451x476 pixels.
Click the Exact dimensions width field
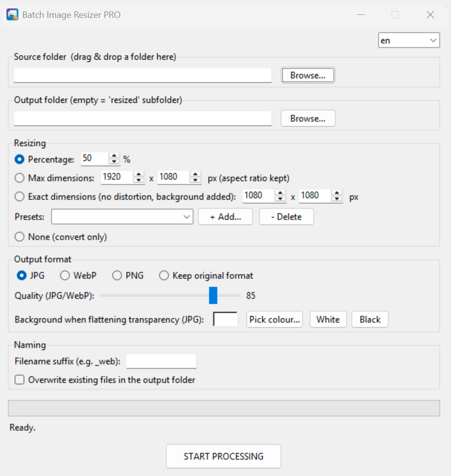coord(258,196)
